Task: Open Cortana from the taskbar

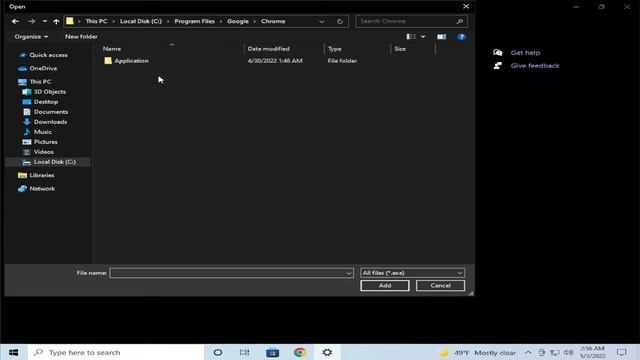Action: tap(218, 352)
